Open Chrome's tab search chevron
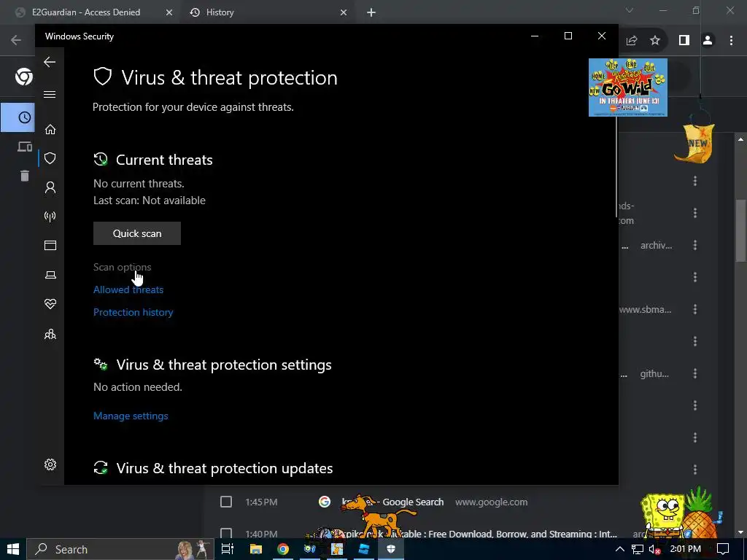Image resolution: width=747 pixels, height=560 pixels. point(630,10)
